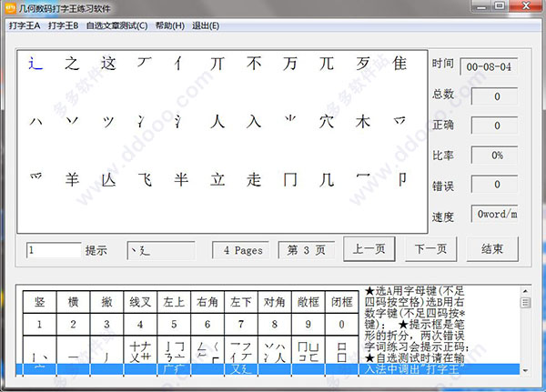Click the 比率 value 0%
Image resolution: width=546 pixels, height=392 pixels.
point(494,156)
